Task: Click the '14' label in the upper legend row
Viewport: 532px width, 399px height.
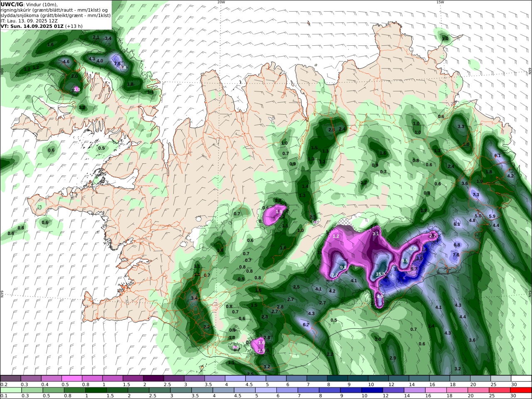Action: 411,384
